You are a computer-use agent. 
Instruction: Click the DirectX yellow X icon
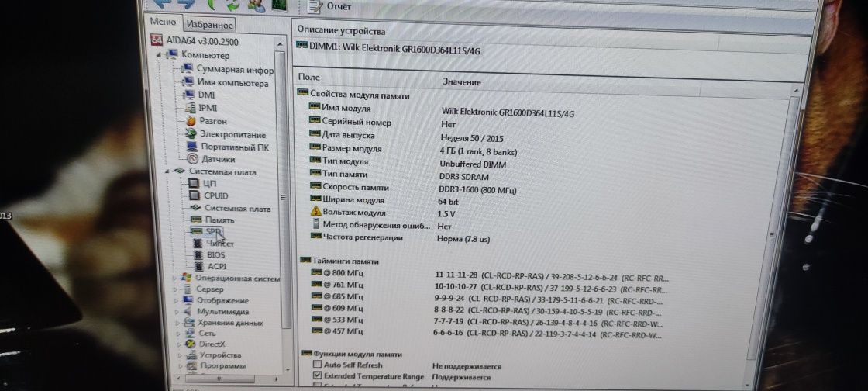coord(191,344)
